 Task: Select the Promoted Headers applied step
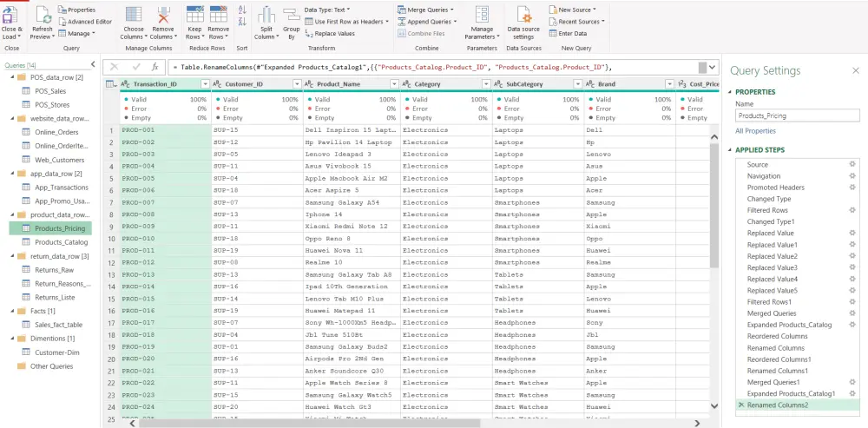pyautogui.click(x=775, y=188)
